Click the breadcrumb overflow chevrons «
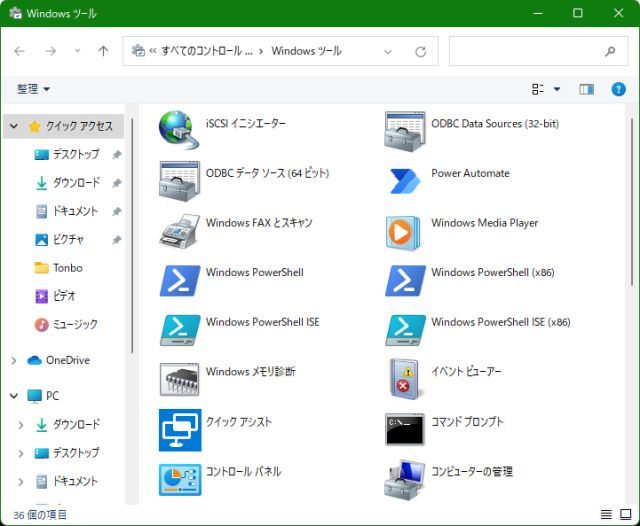Viewport: 640px width, 526px height. point(153,51)
